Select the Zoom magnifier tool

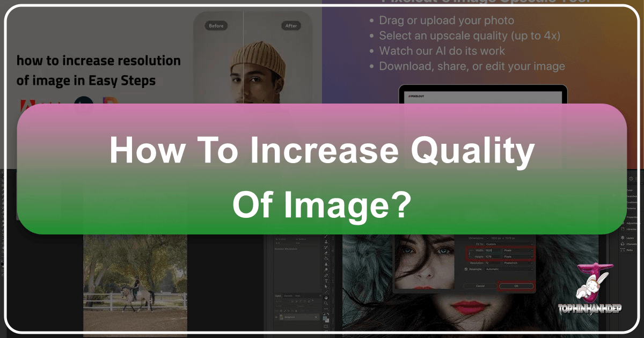click(327, 304)
